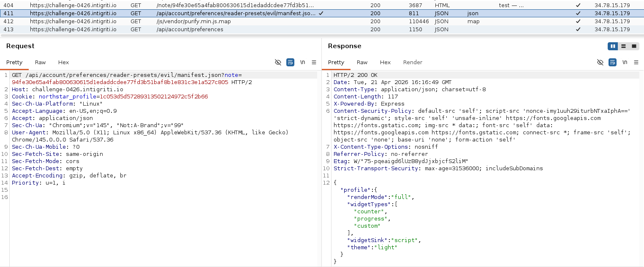Click the HTTP/2 200 OK status line
The height and width of the screenshot is (267, 644).
(356, 75)
